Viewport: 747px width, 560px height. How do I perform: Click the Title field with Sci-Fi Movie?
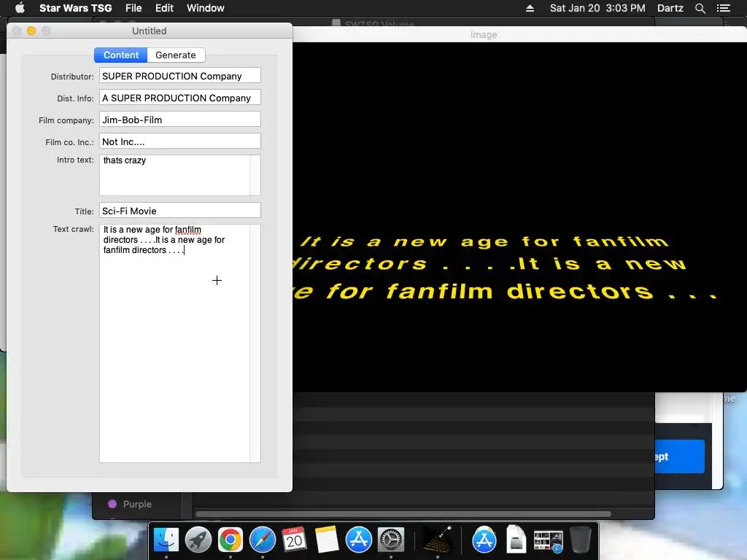tap(180, 211)
